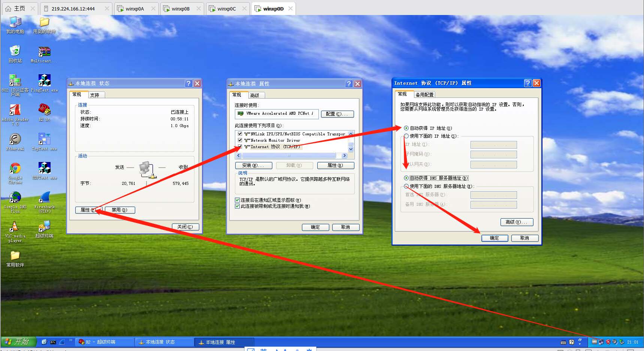
Task: Toggle show icon in notification area checkbox
Action: point(237,200)
